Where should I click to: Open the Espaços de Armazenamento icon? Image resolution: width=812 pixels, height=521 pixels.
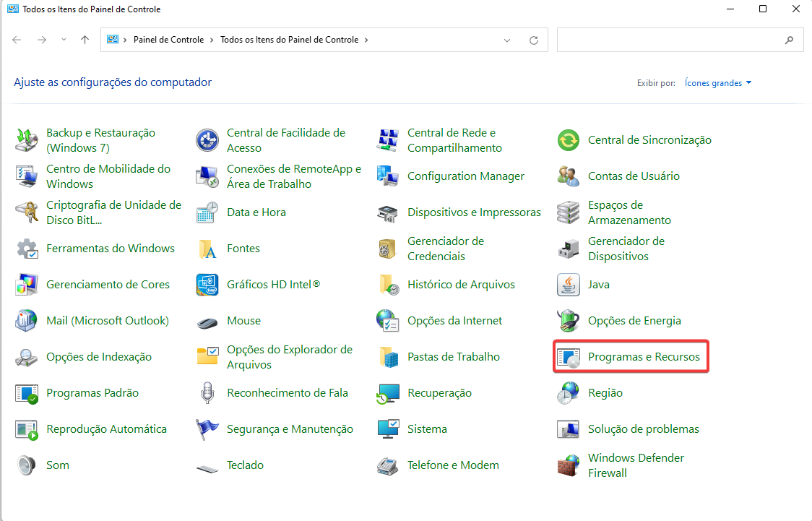point(568,212)
